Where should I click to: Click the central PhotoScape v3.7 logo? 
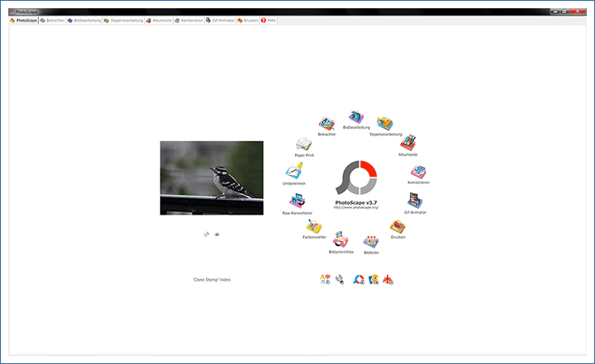tap(356, 177)
